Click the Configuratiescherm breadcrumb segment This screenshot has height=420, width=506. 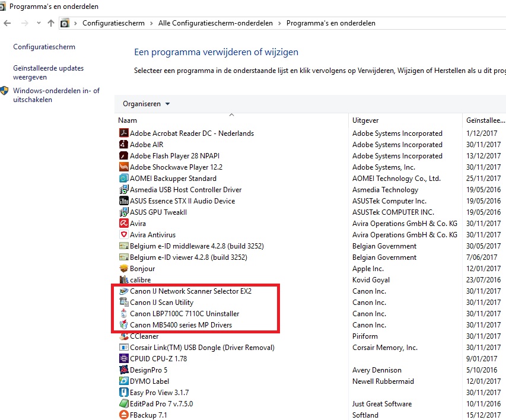tap(113, 23)
